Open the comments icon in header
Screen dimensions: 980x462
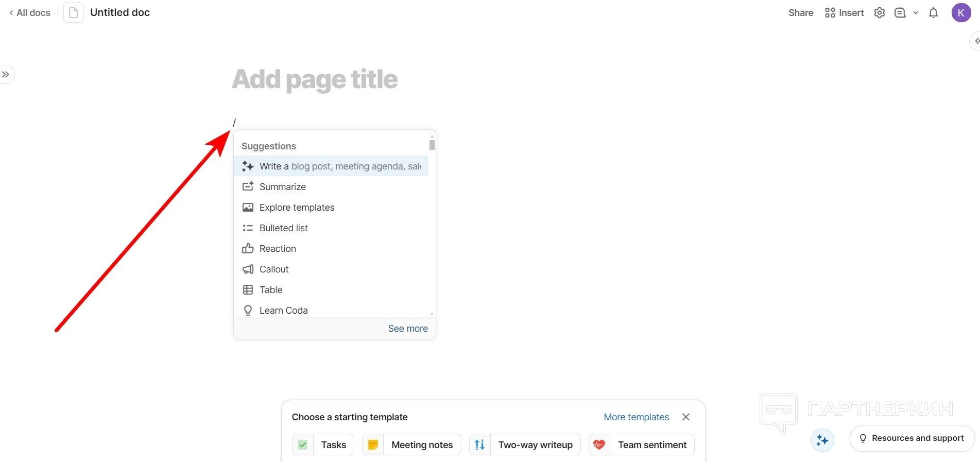point(900,13)
